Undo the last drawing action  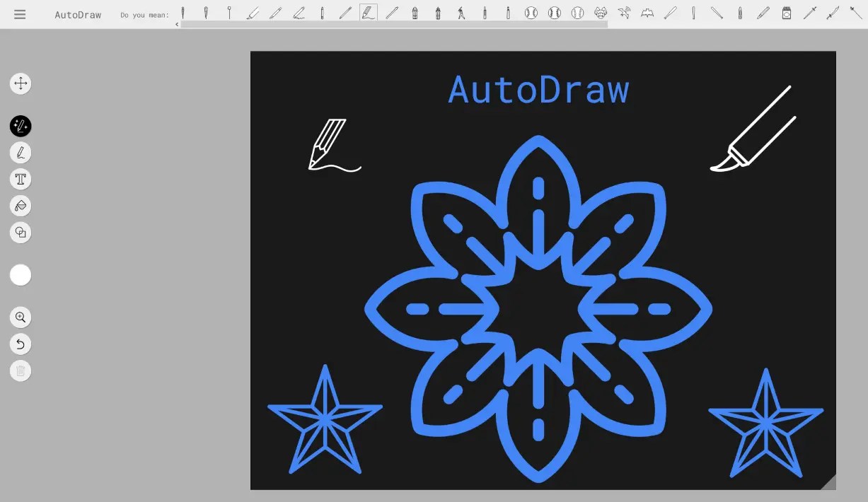(21, 344)
